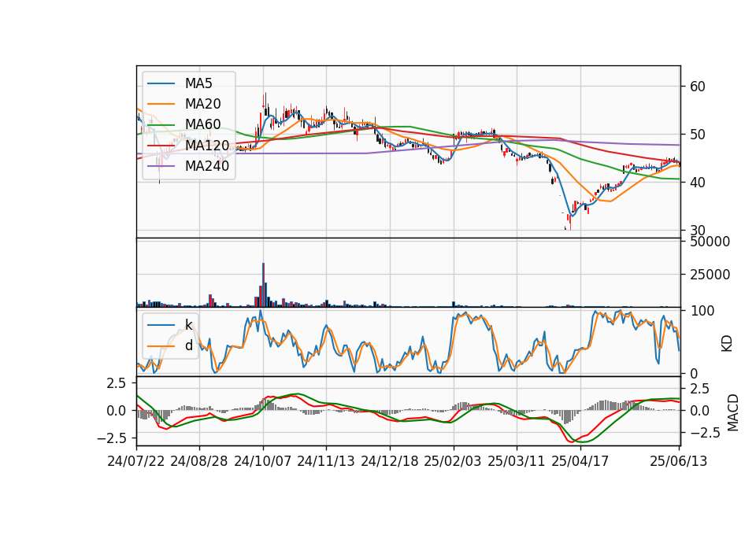Click the purple MA240 legend line sample
This screenshot has width=756, height=543.
pyautogui.click(x=161, y=166)
